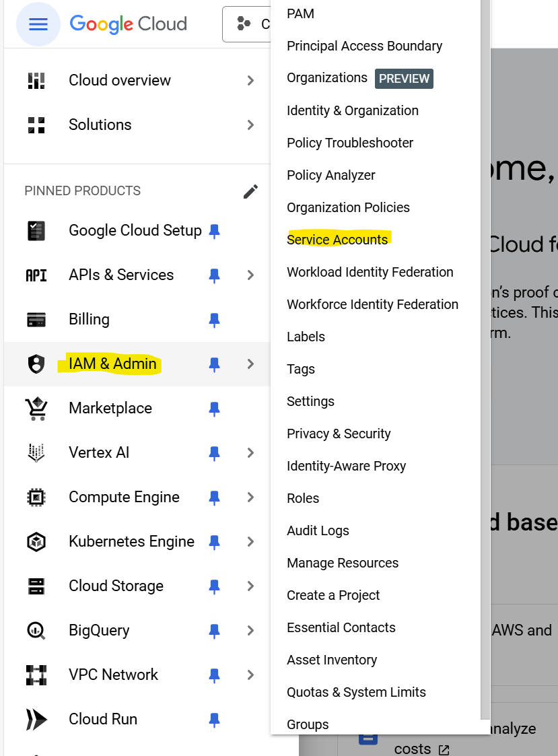Click the IAM & Admin label
The height and width of the screenshot is (756, 558).
click(112, 364)
